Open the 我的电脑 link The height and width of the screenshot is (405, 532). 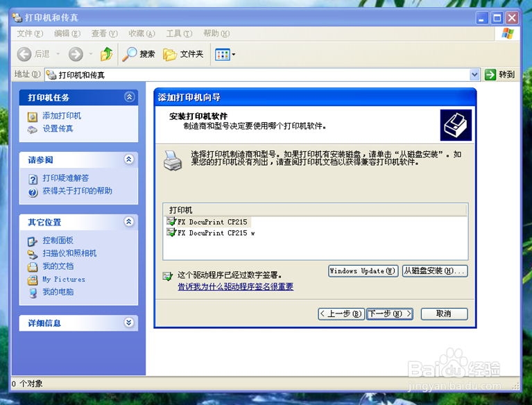pyautogui.click(x=58, y=292)
